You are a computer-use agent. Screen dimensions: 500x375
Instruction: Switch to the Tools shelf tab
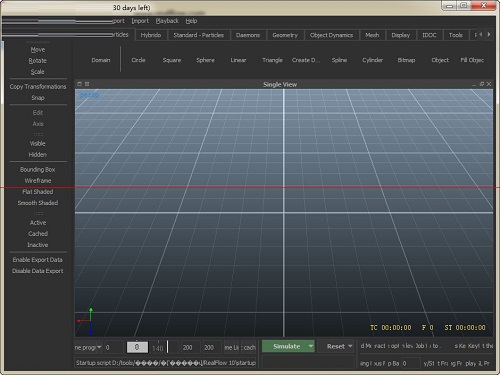(x=456, y=35)
